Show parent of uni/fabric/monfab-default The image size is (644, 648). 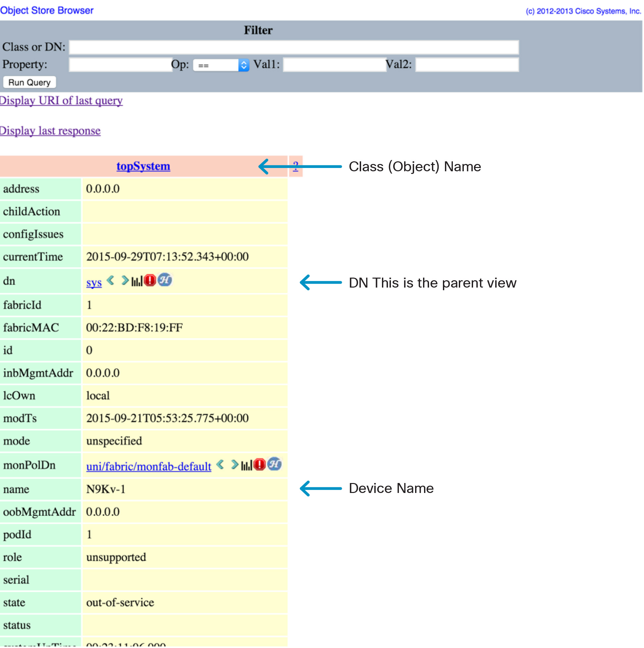pos(220,465)
